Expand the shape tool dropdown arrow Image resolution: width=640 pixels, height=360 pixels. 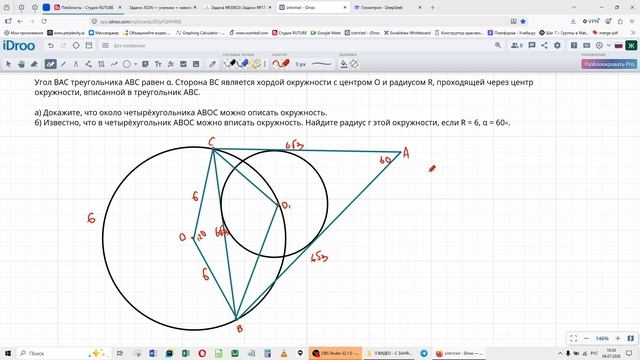(136, 64)
